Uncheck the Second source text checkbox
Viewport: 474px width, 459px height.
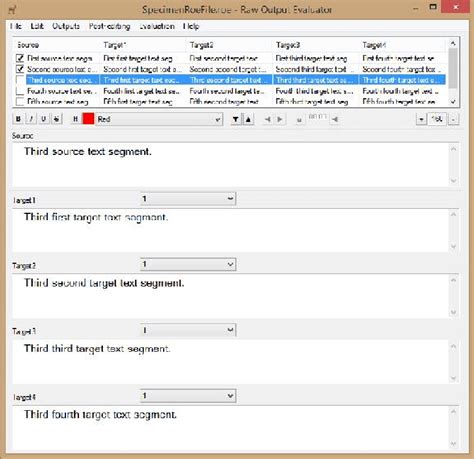[20, 69]
